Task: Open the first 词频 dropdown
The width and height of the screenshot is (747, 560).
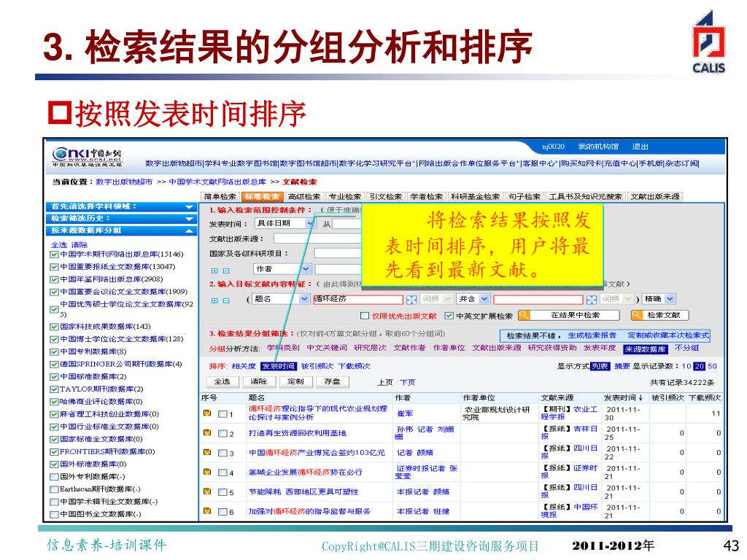Action: pyautogui.click(x=447, y=299)
